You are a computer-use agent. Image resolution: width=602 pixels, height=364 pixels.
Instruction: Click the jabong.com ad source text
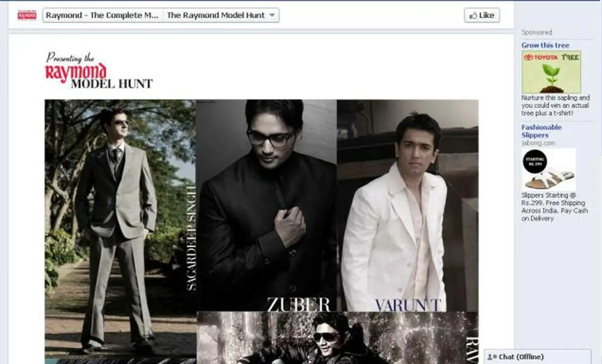[538, 143]
